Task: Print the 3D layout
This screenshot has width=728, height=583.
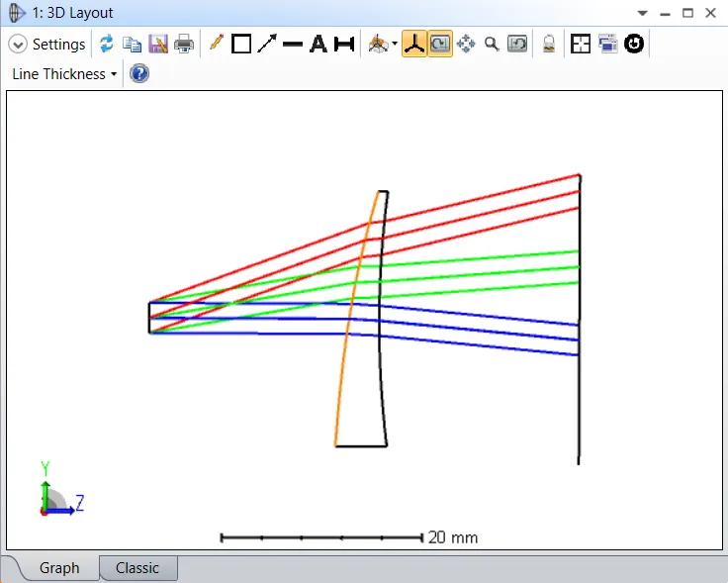Action: tap(184, 45)
